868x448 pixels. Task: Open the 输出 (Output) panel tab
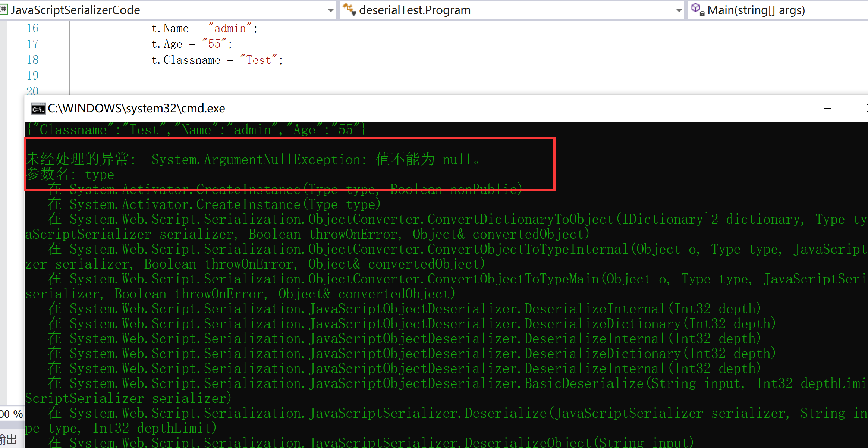click(8, 439)
